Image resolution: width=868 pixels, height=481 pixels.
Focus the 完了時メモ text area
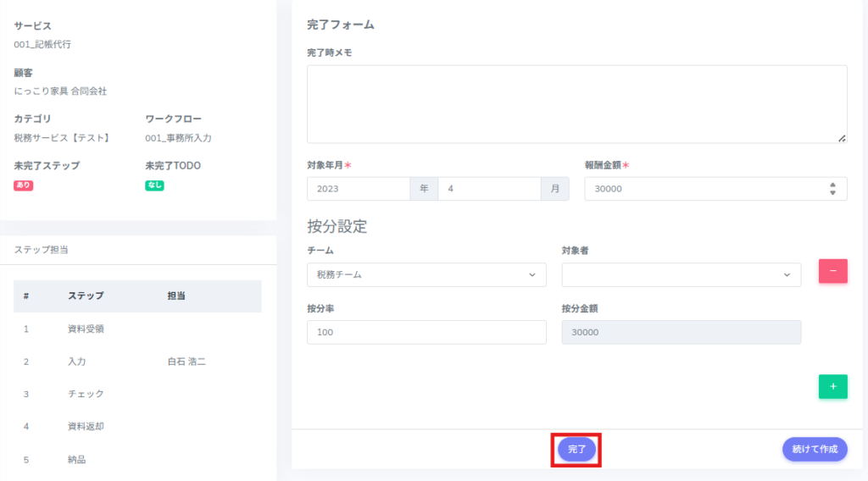pos(576,103)
